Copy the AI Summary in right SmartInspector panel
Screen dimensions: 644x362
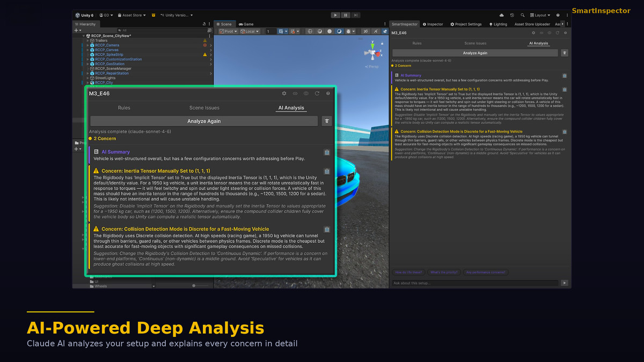[x=565, y=76]
